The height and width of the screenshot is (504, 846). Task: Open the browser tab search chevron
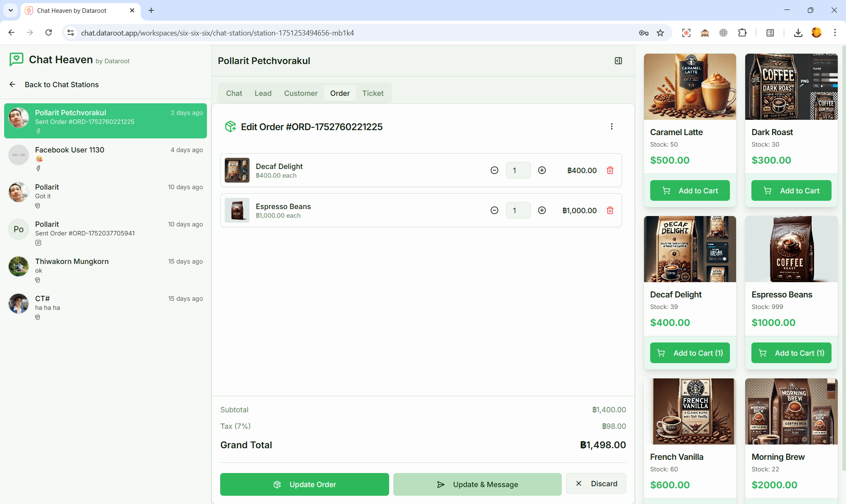point(11,11)
